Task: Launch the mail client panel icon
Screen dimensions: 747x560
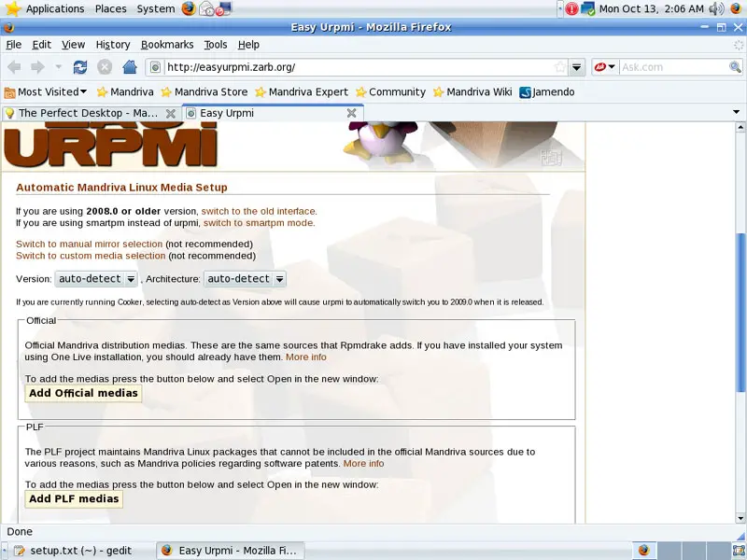Action: [206, 8]
